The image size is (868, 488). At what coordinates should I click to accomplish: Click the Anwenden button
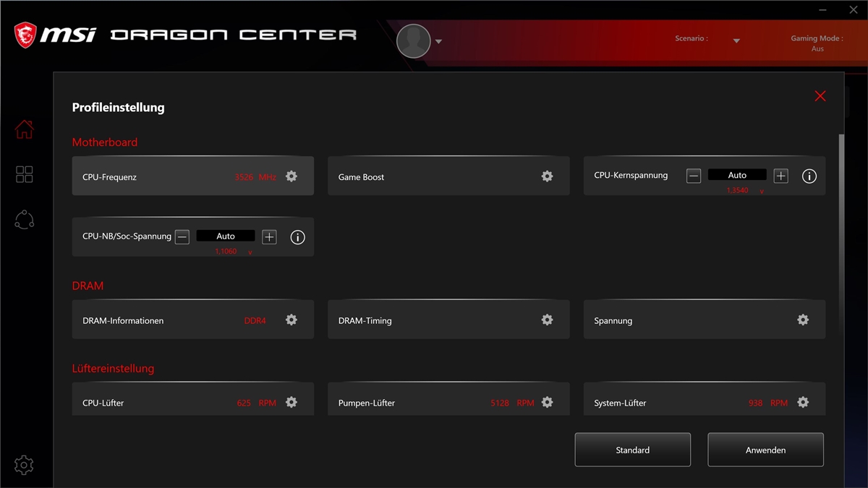point(766,450)
